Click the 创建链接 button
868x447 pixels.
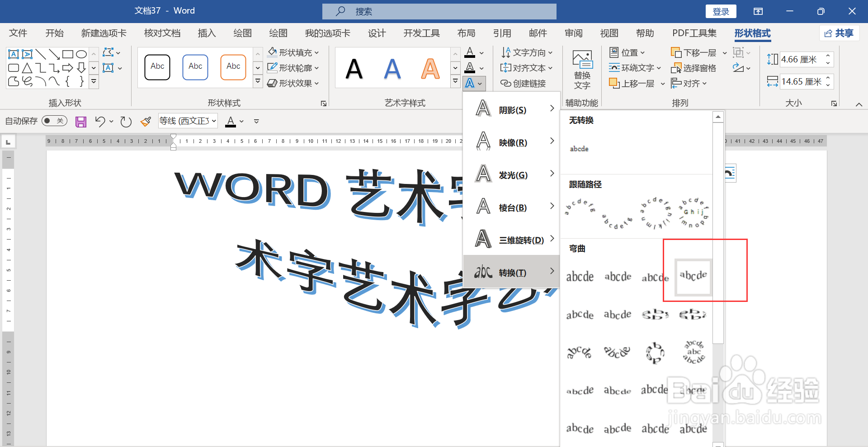point(523,83)
